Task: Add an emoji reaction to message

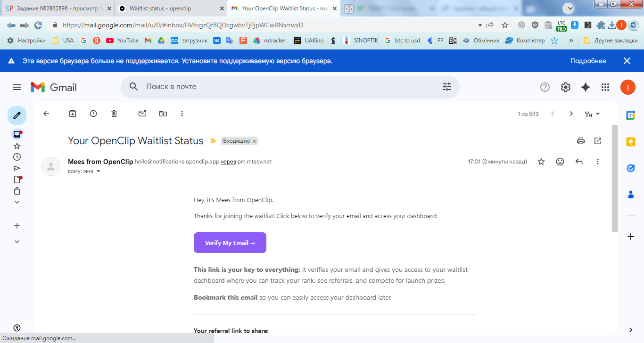Action: (x=560, y=162)
